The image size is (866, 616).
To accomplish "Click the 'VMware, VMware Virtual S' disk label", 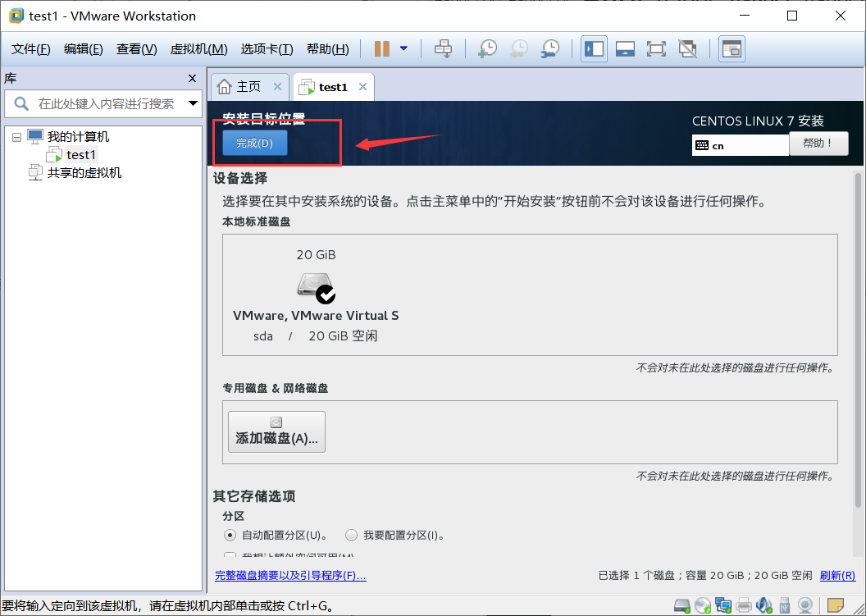I will [316, 316].
